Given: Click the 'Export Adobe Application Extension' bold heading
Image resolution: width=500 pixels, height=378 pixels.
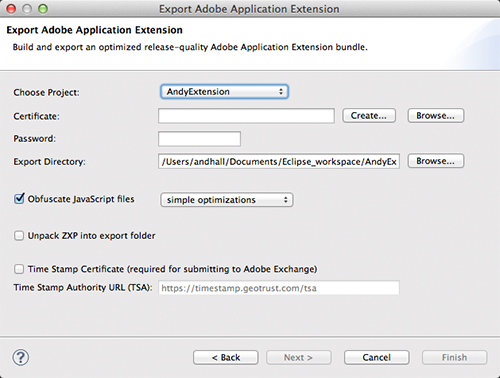Looking at the screenshot, I should (94, 30).
